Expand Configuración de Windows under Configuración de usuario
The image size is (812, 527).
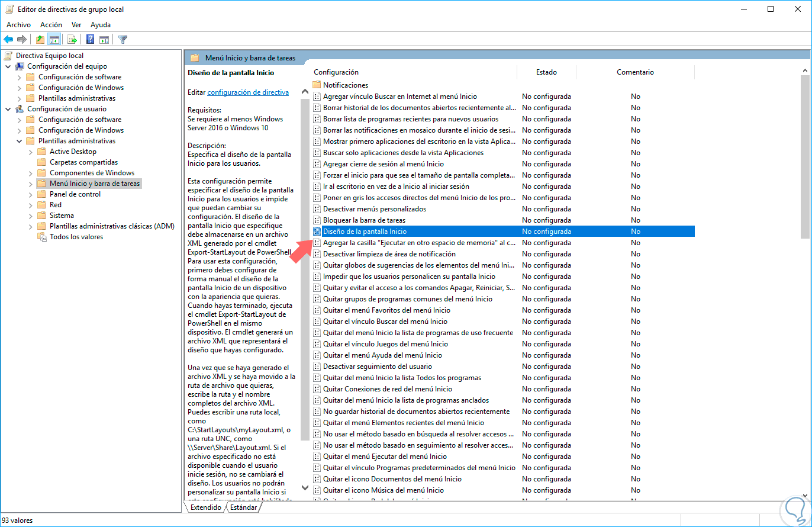tap(20, 130)
